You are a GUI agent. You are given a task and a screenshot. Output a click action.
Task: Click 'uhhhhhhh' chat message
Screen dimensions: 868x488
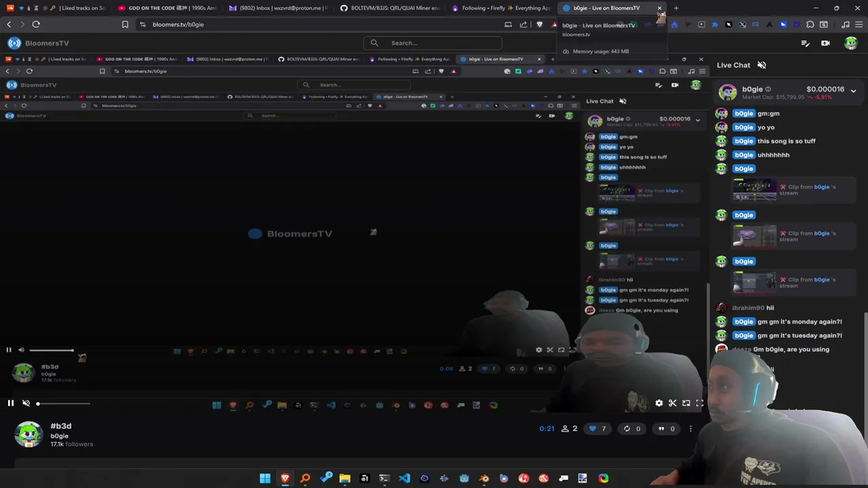773,155
